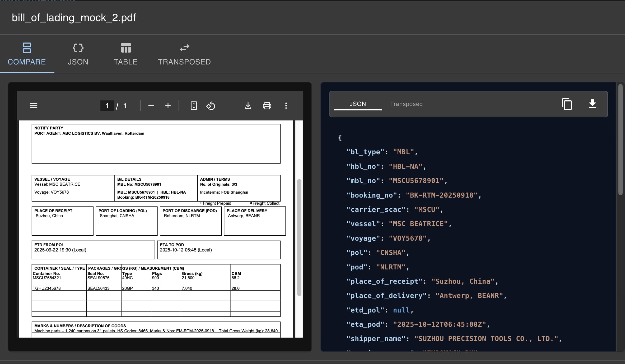
Task: Check the Freight Prepaid checkbox
Action: point(201,203)
